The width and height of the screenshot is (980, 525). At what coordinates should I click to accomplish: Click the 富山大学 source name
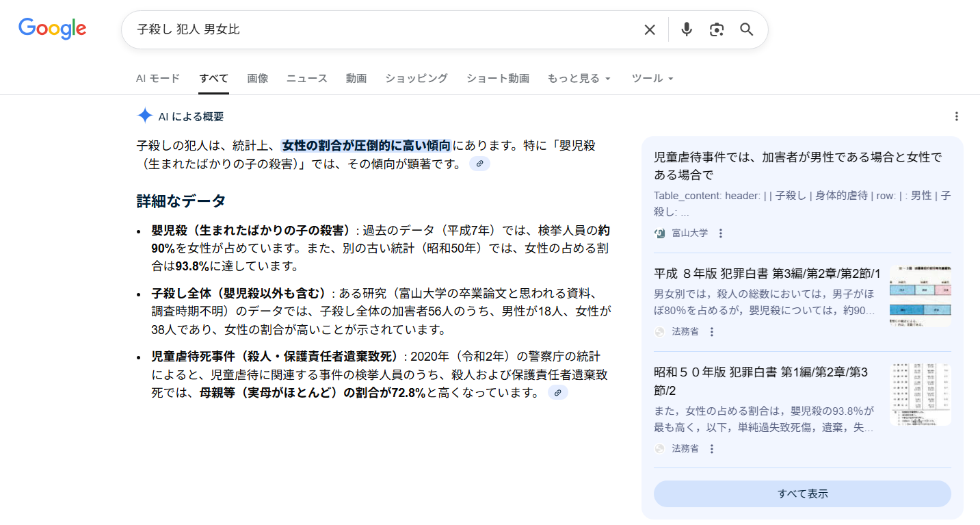click(x=690, y=233)
